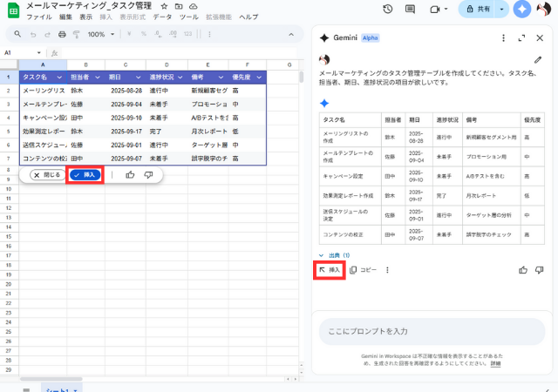Open the Google Sheets home icon

(14, 11)
